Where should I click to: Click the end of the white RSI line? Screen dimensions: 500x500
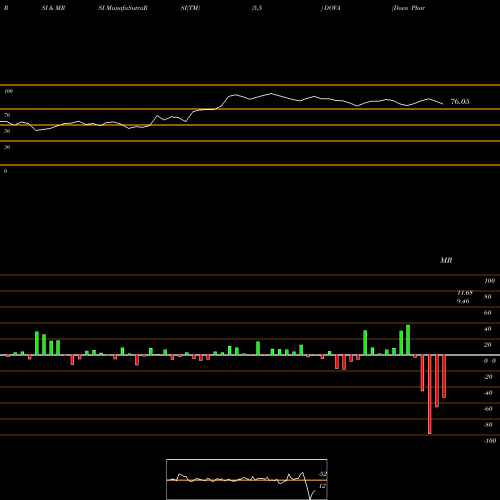[443, 104]
